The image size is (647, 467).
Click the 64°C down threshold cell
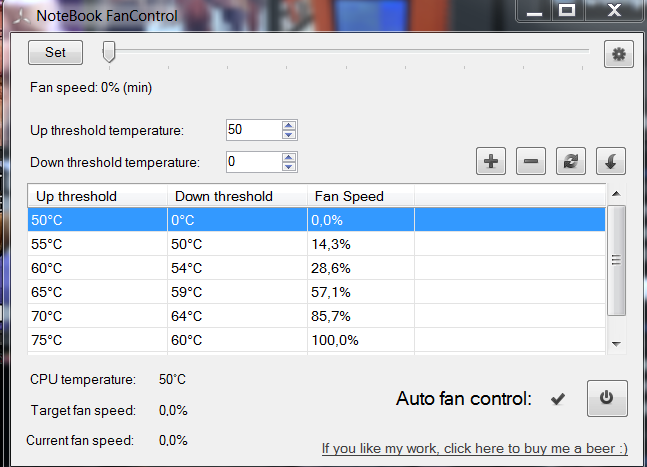click(x=237, y=316)
